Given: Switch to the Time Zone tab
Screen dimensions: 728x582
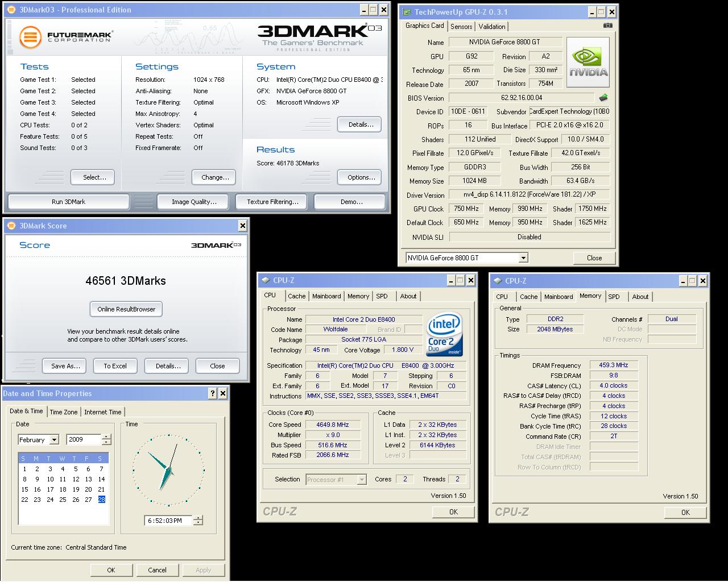Looking at the screenshot, I should click(64, 412).
